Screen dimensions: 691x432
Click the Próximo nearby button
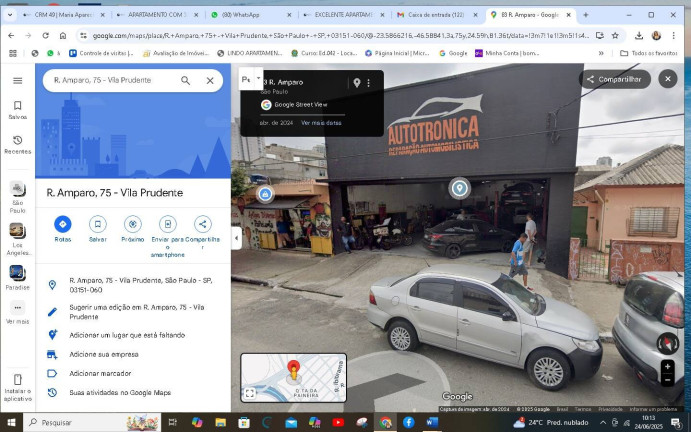tap(133, 228)
